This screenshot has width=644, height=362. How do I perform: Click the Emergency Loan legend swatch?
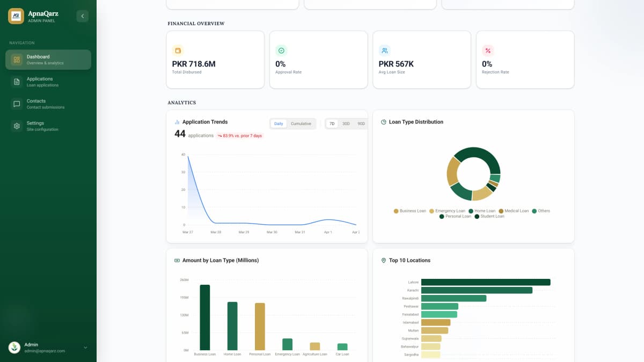(x=431, y=211)
